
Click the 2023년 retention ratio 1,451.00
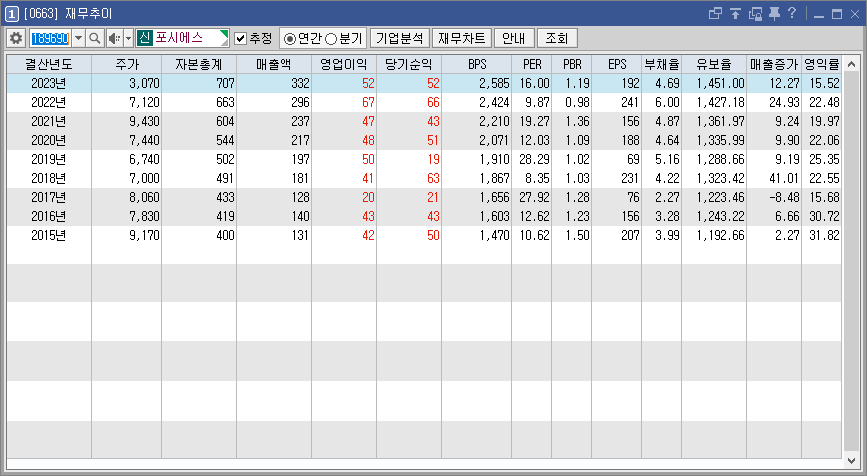point(720,83)
